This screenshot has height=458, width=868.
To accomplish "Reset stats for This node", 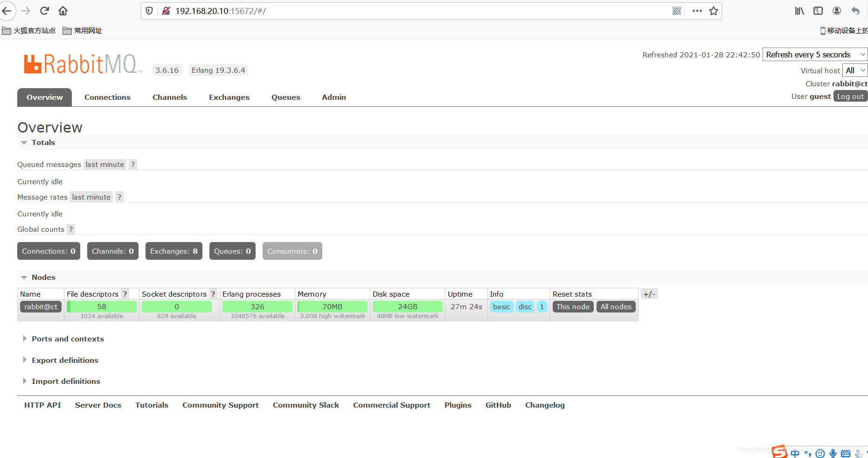I will pyautogui.click(x=573, y=306).
